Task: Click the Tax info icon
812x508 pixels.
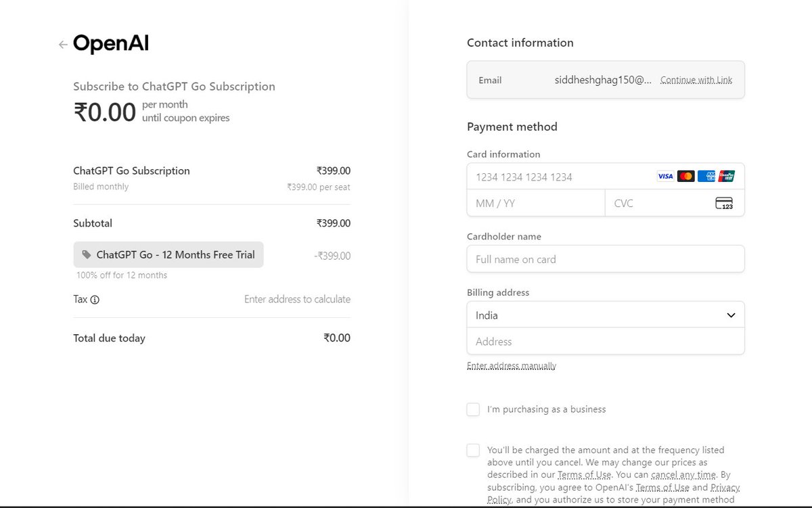Action: point(95,300)
